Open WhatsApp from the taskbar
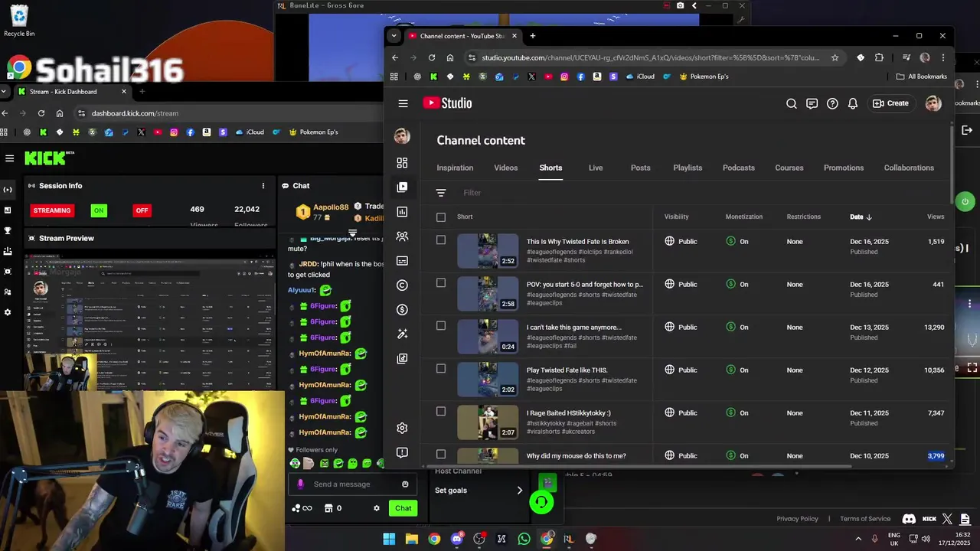The height and width of the screenshot is (551, 980). coord(524,539)
